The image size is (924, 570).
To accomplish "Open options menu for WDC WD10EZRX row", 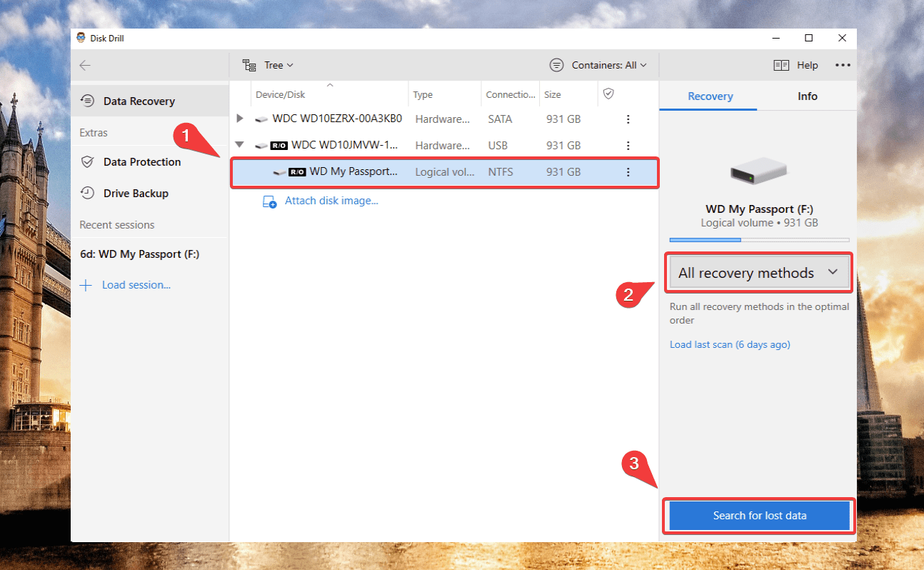I will (x=628, y=119).
